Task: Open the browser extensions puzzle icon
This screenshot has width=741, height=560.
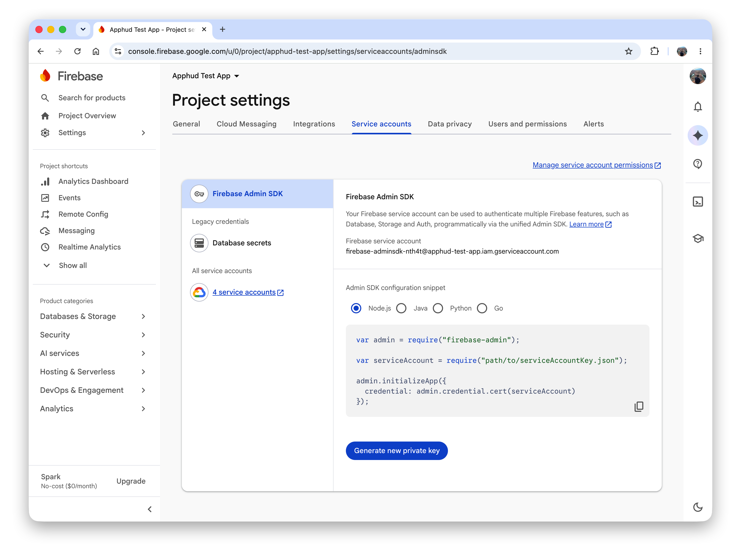Action: (655, 51)
